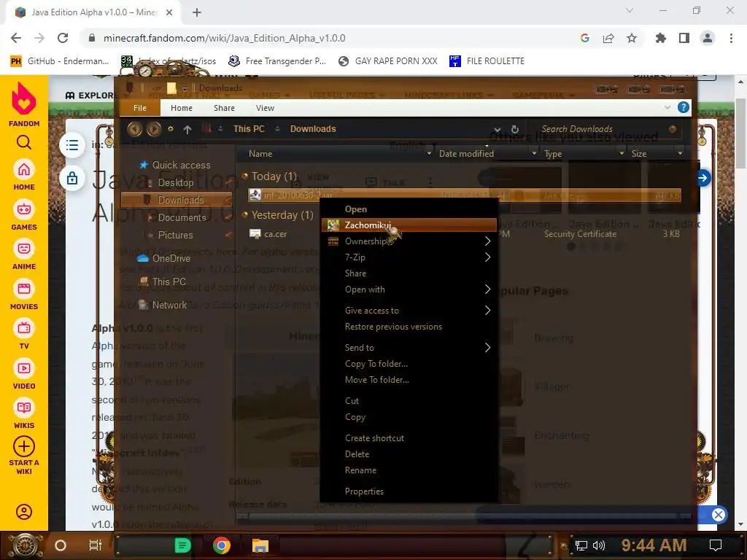
Task: Reload the page in Chrome
Action: [x=63, y=38]
